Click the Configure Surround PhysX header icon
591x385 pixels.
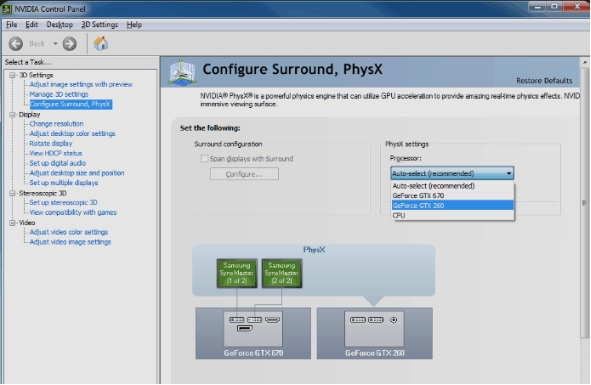click(182, 72)
